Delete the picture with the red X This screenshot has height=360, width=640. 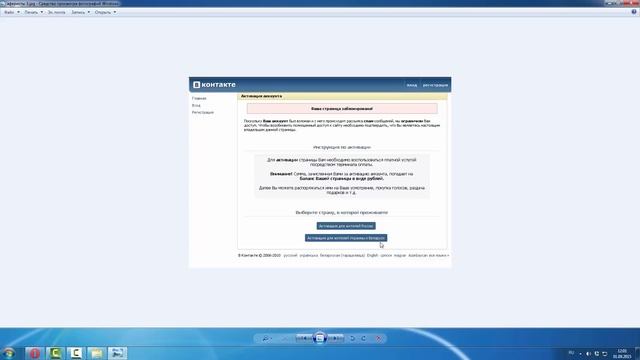pyautogui.click(x=378, y=338)
